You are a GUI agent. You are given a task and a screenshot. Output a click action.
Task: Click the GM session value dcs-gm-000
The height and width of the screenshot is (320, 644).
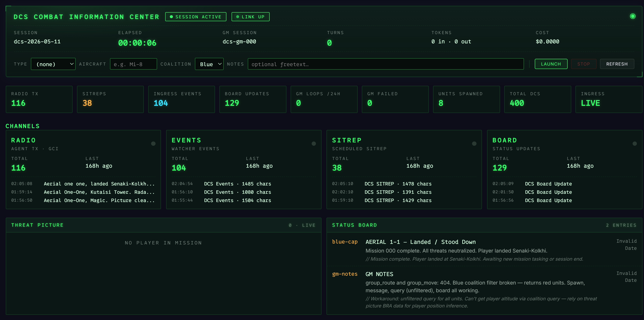tap(239, 42)
